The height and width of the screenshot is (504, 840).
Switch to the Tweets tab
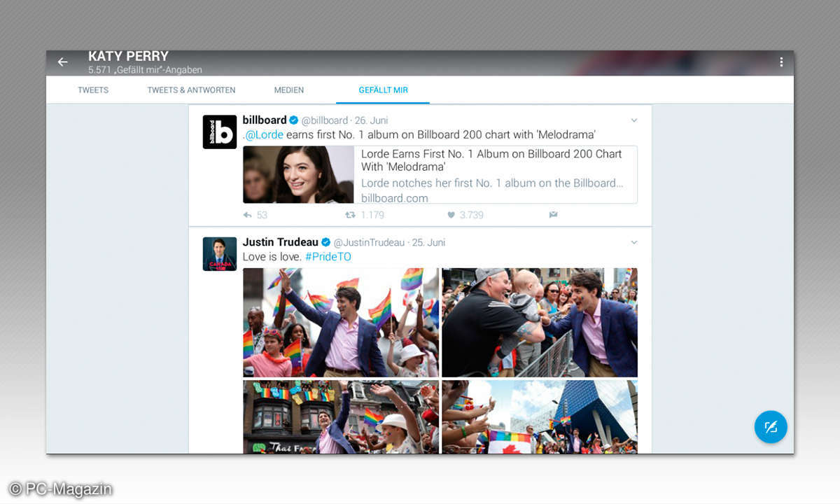(93, 90)
